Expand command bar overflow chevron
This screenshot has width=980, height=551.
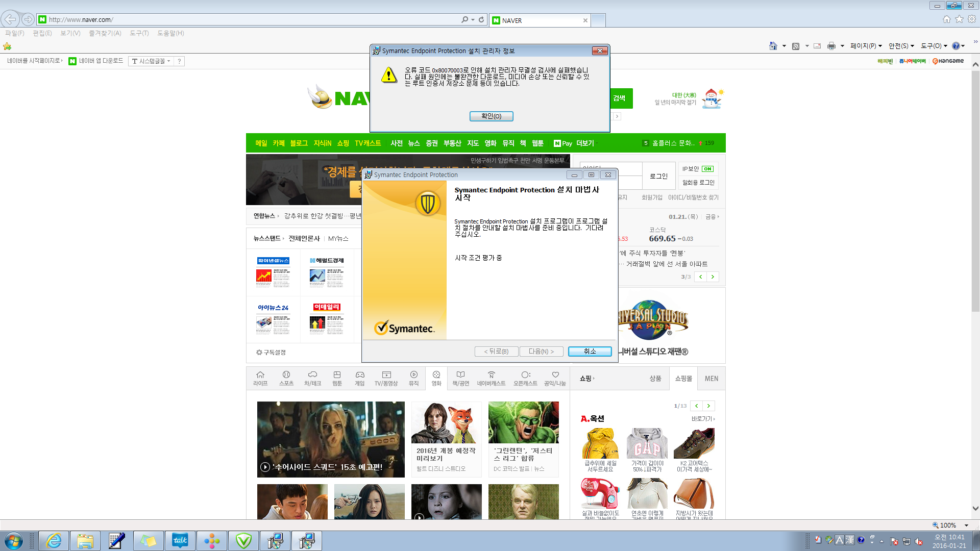(x=975, y=42)
